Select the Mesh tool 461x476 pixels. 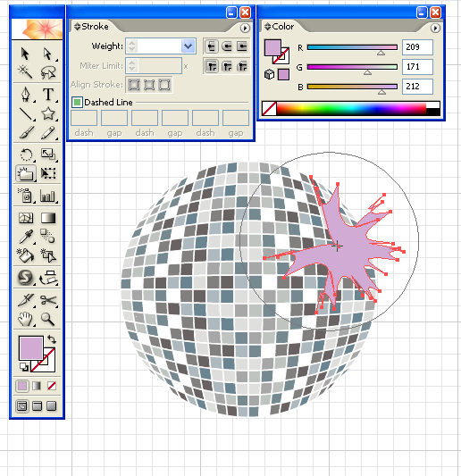coord(26,218)
